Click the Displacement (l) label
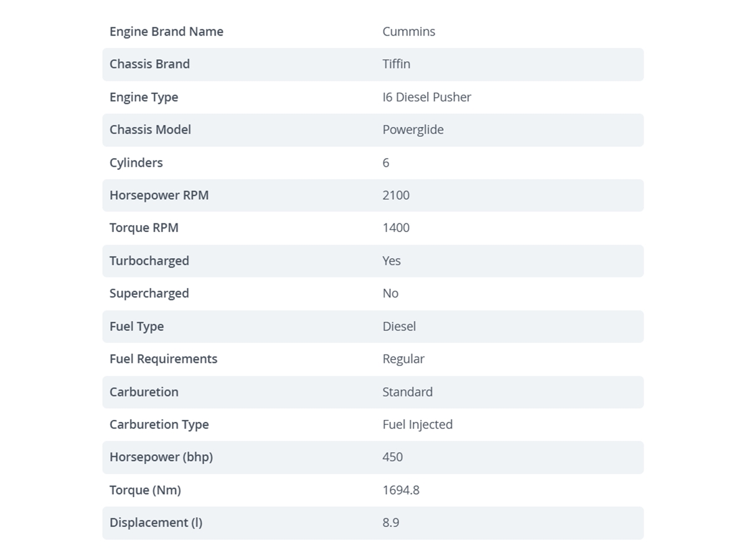Screen dimensions: 747x560 click(x=156, y=523)
